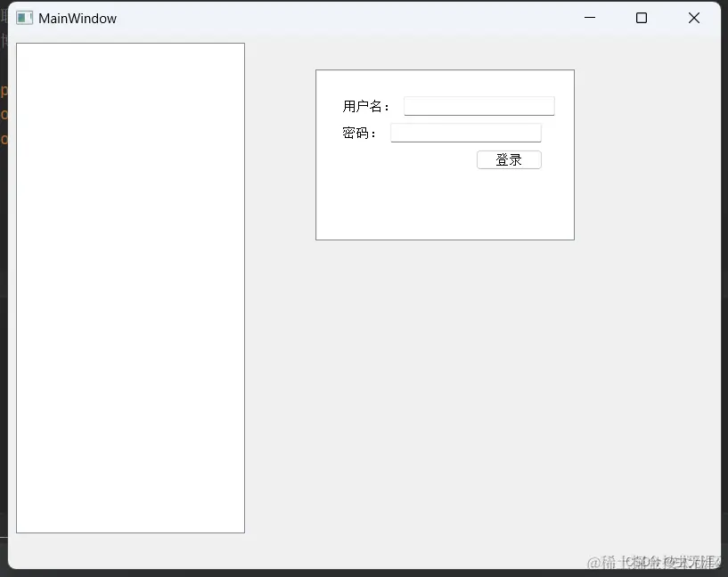Image resolution: width=728 pixels, height=577 pixels.
Task: Close the MainWindow window
Action: point(694,17)
